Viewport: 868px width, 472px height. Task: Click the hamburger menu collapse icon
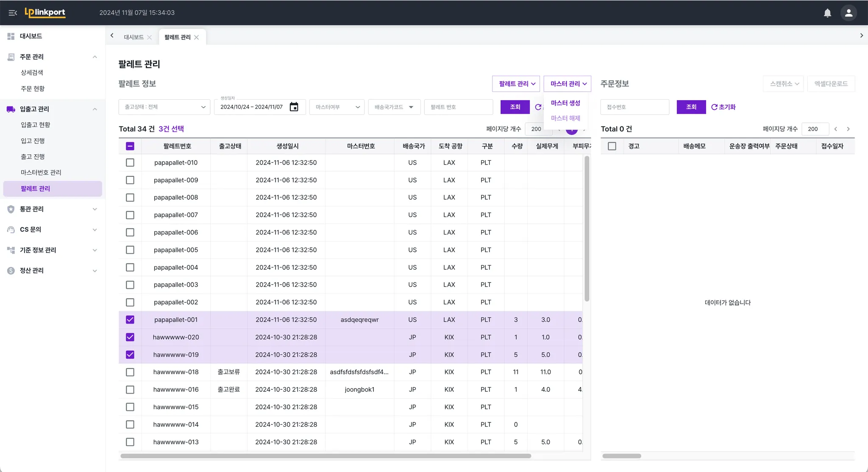[x=13, y=13]
